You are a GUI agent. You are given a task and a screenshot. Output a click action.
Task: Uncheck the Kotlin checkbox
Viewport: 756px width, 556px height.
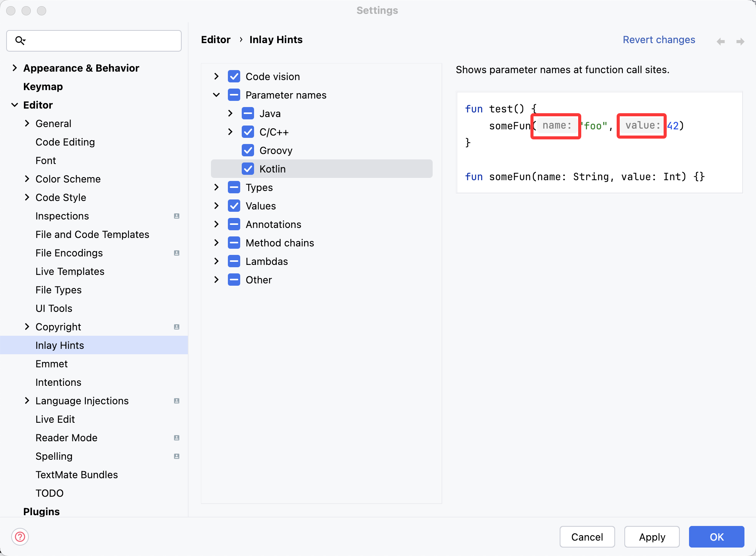248,169
